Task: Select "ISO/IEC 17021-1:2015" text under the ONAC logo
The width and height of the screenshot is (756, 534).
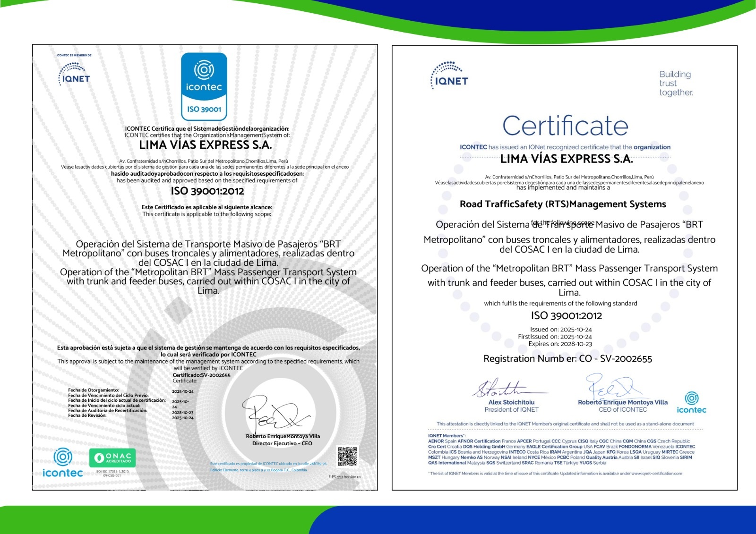Action: (112, 471)
